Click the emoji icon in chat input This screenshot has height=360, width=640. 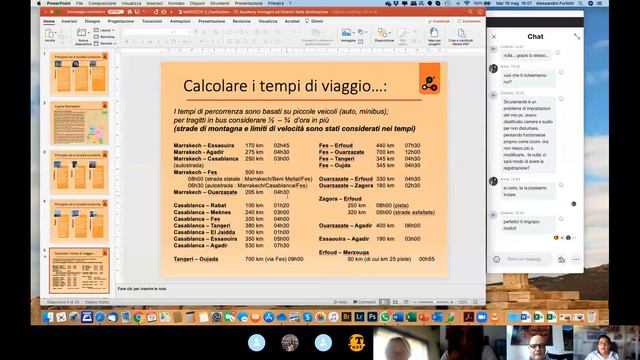(496, 259)
